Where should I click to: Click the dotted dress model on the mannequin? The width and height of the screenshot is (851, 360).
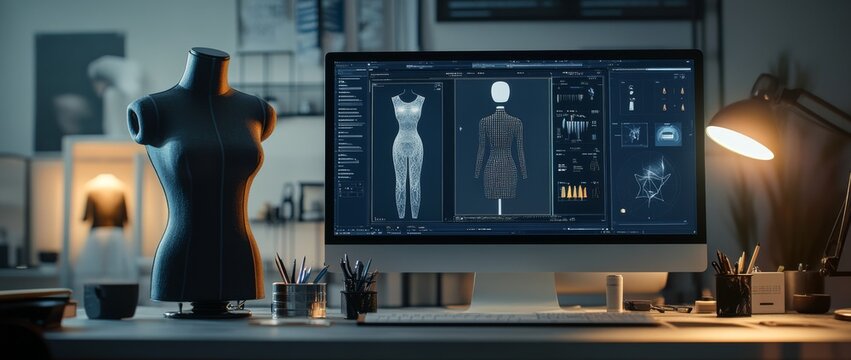500,153
